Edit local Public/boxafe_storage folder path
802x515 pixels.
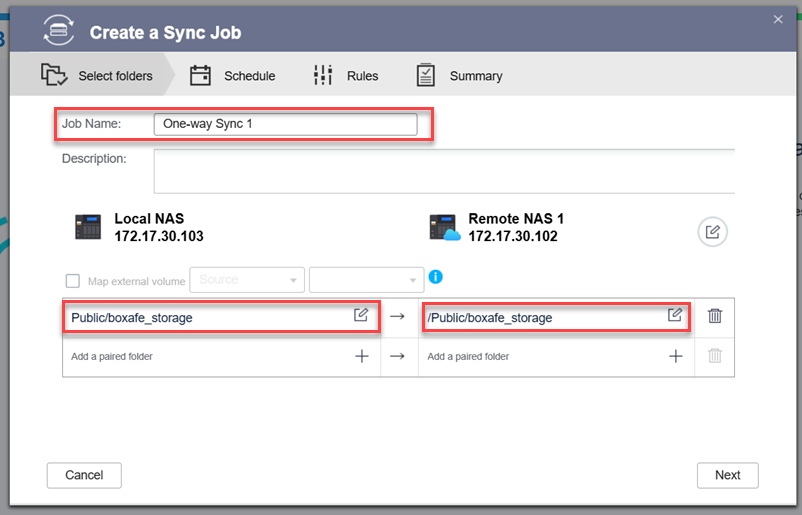(x=361, y=315)
